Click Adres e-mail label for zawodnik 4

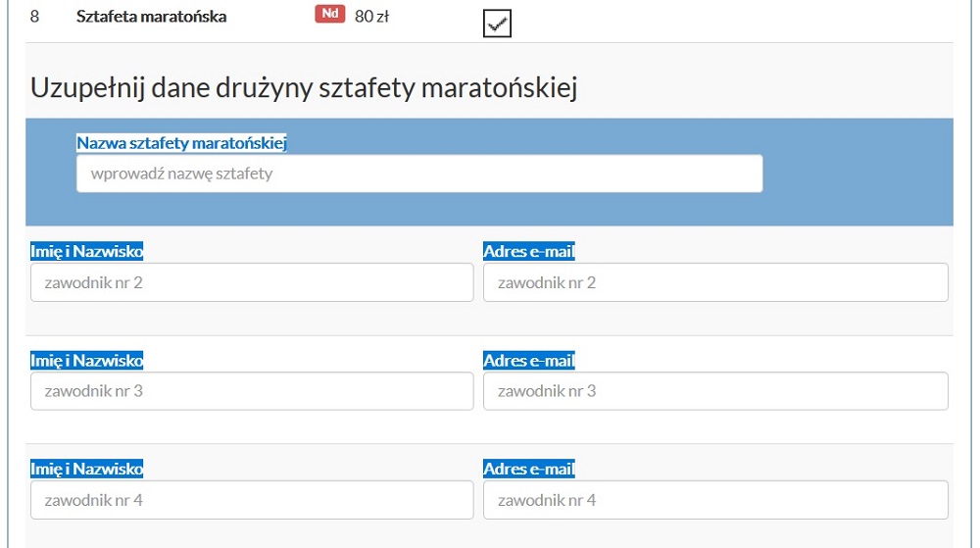click(x=529, y=469)
